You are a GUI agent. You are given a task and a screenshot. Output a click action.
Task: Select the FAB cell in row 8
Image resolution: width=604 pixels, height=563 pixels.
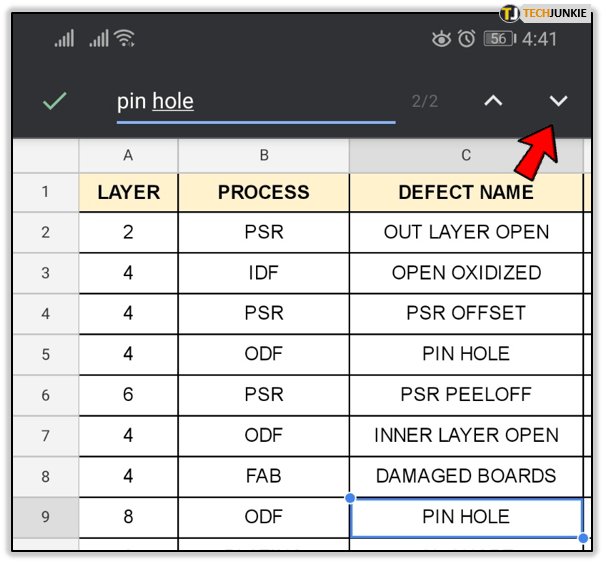(x=264, y=476)
